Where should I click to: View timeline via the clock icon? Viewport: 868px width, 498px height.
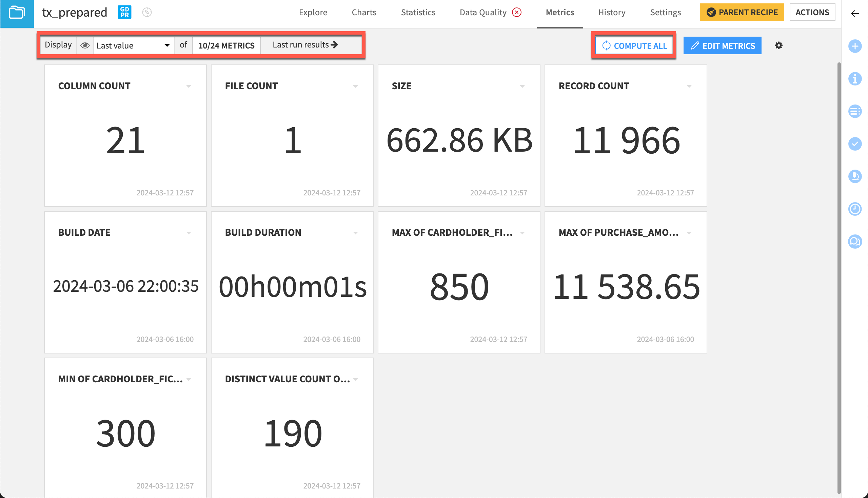pyautogui.click(x=855, y=210)
